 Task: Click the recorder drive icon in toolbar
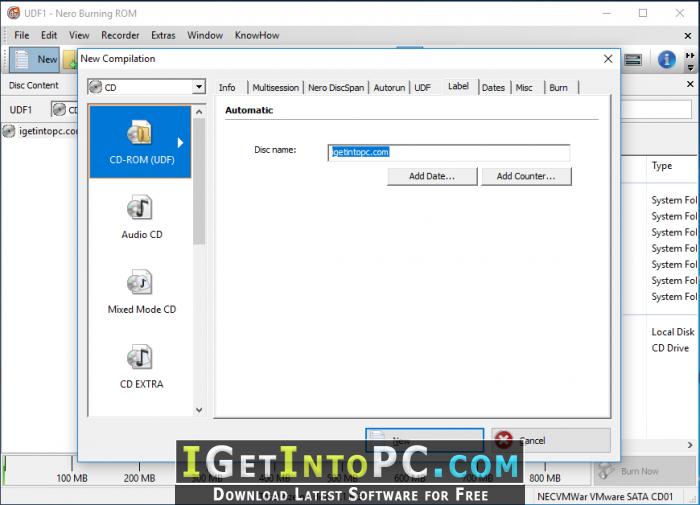[633, 59]
